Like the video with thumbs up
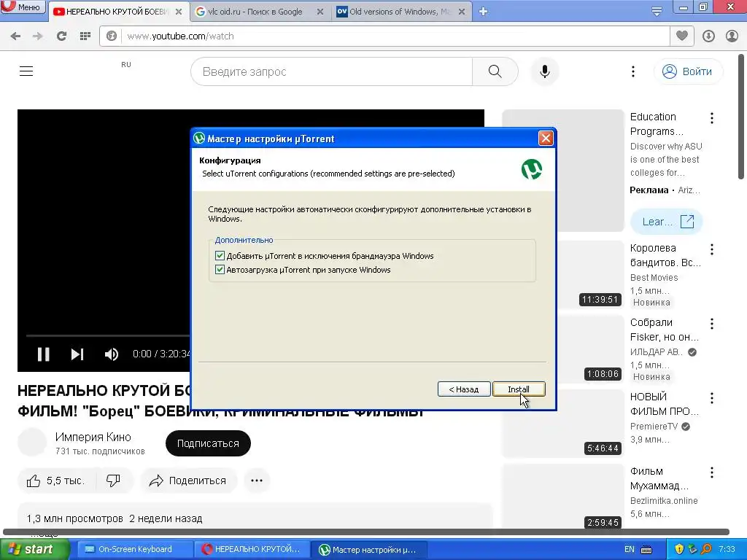The image size is (747, 560). tap(56, 481)
